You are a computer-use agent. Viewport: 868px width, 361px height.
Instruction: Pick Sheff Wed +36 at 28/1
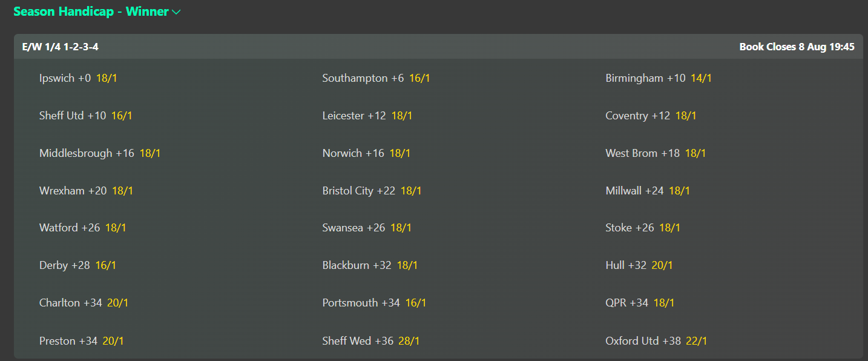point(371,341)
